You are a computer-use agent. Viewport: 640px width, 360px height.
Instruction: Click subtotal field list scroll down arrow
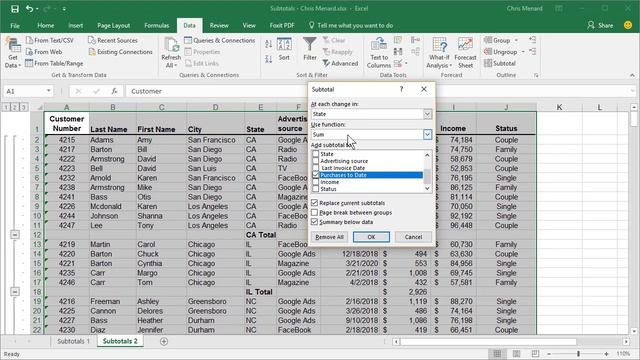(x=427, y=189)
